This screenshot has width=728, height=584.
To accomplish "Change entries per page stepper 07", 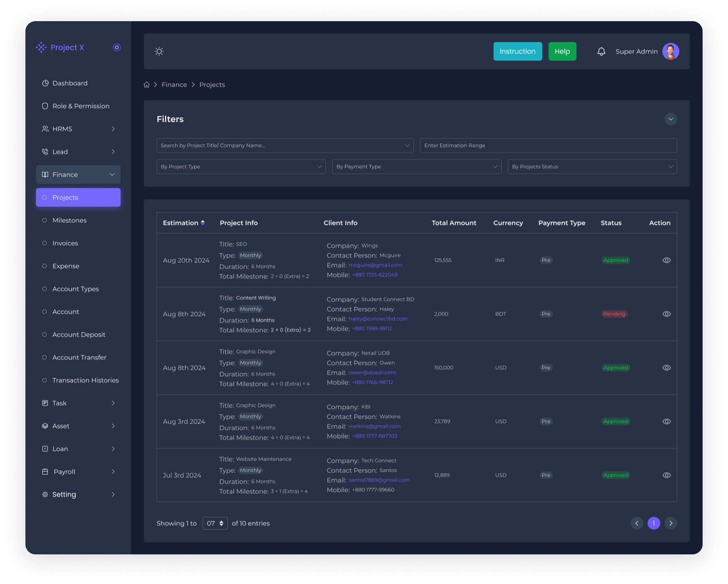I will pyautogui.click(x=215, y=523).
